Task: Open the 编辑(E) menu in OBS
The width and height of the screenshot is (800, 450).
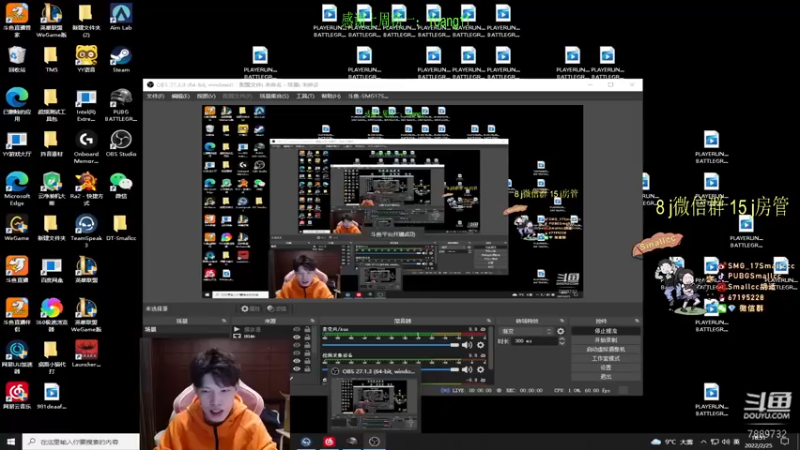Action: click(180, 96)
